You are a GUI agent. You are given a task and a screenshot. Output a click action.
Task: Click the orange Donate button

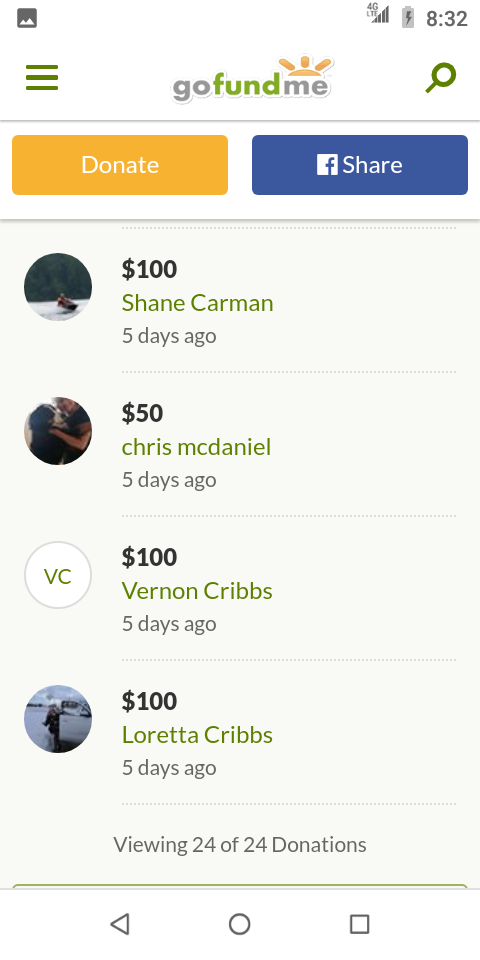point(120,165)
